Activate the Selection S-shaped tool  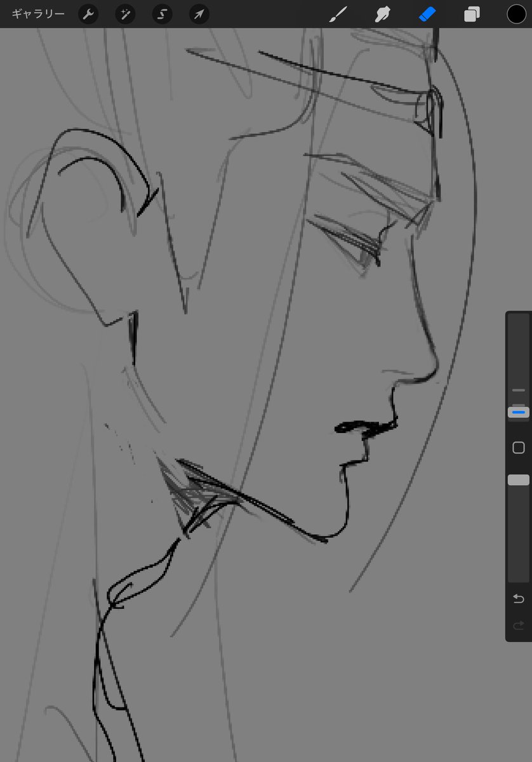coord(162,14)
